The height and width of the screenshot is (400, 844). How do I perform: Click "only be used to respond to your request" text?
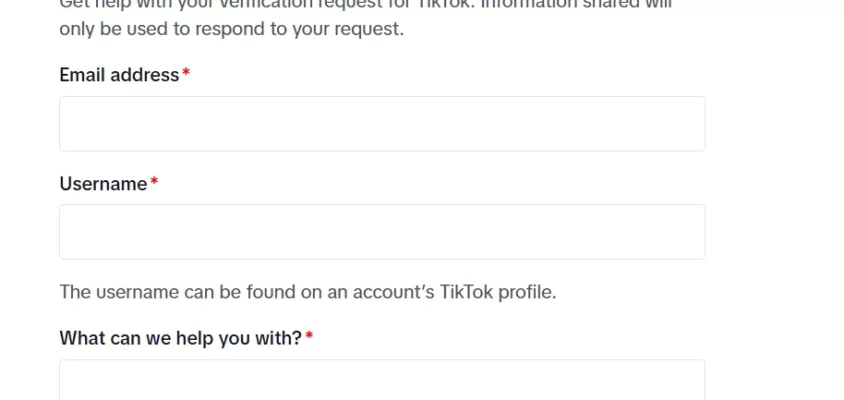pyautogui.click(x=231, y=29)
